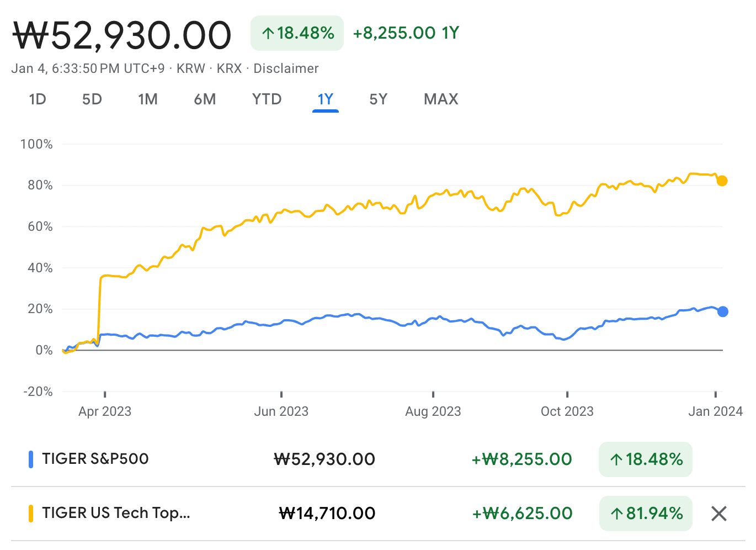Open the TIGER S&P500 row
The image size is (756, 550).
tap(95, 459)
